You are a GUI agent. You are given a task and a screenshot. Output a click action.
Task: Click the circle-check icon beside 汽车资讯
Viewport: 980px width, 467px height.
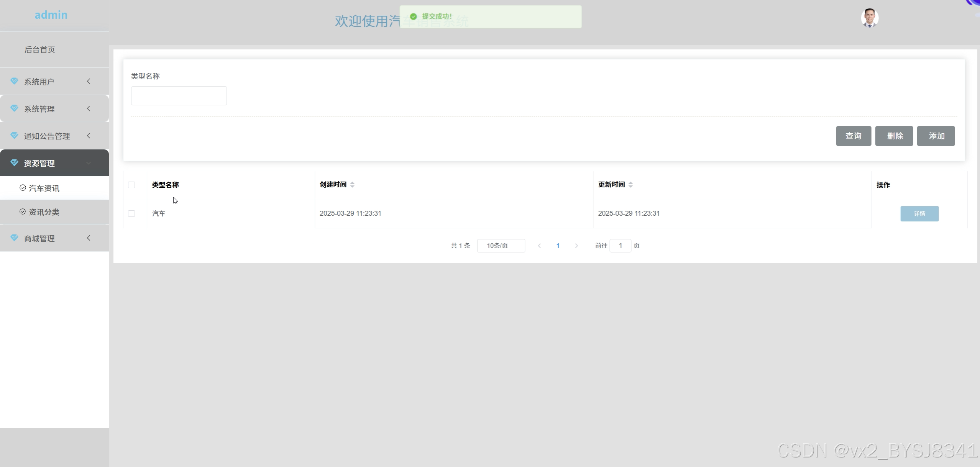click(23, 188)
